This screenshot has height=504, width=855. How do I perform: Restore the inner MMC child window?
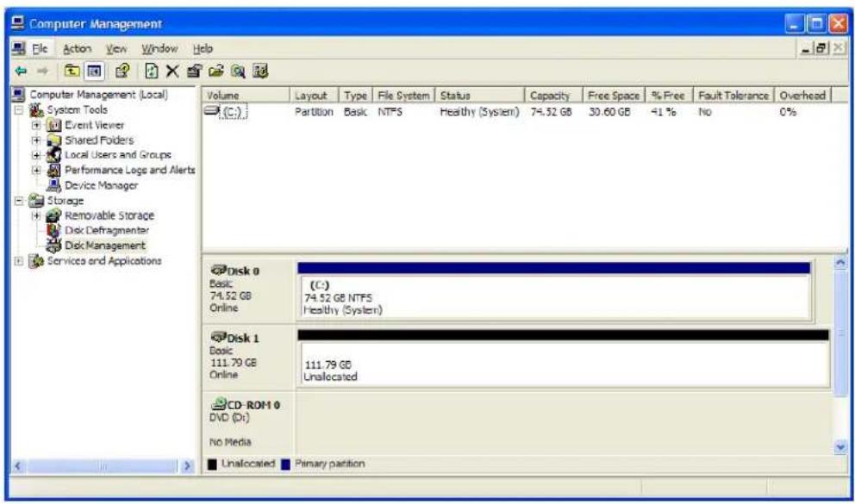click(x=822, y=48)
